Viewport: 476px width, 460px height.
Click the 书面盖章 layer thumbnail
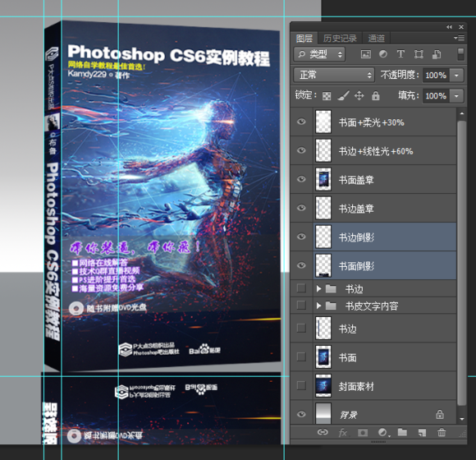(x=323, y=179)
